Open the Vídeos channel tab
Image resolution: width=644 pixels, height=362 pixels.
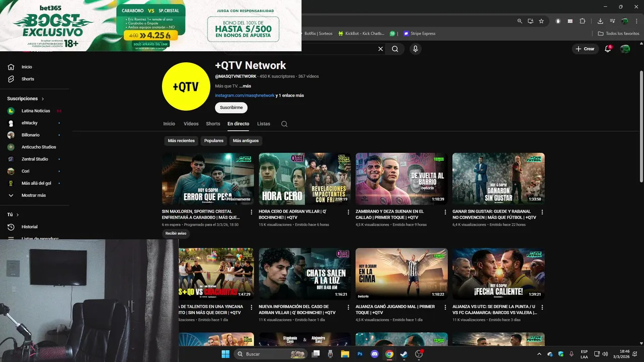[x=191, y=124]
